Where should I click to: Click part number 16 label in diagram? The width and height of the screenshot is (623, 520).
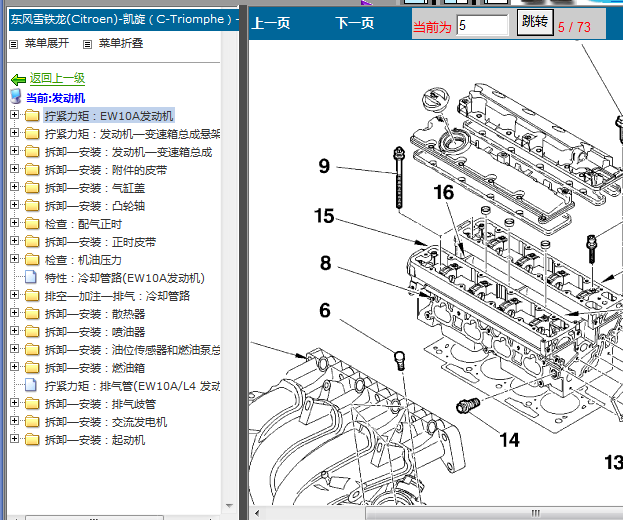tap(444, 192)
